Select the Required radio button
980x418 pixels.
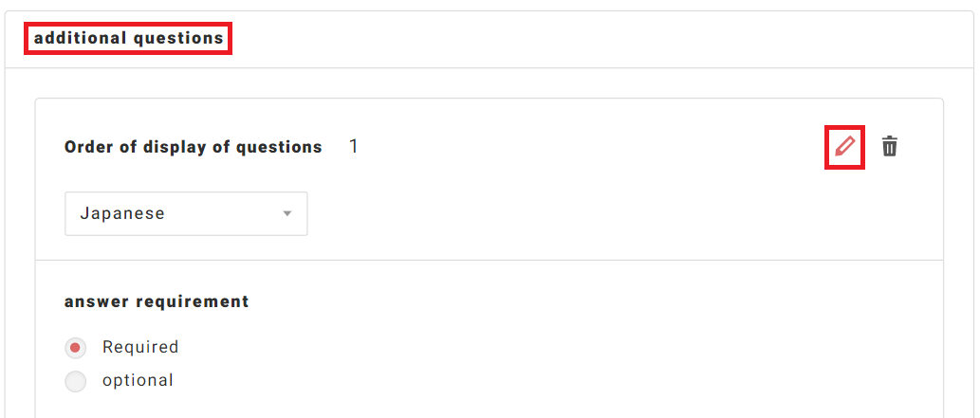click(75, 348)
